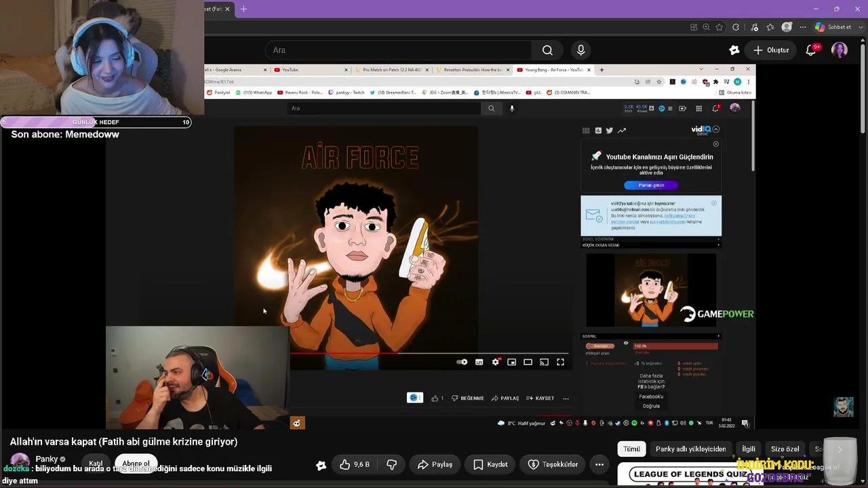Toggle the vidIQ eye visibility icon

click(x=626, y=344)
